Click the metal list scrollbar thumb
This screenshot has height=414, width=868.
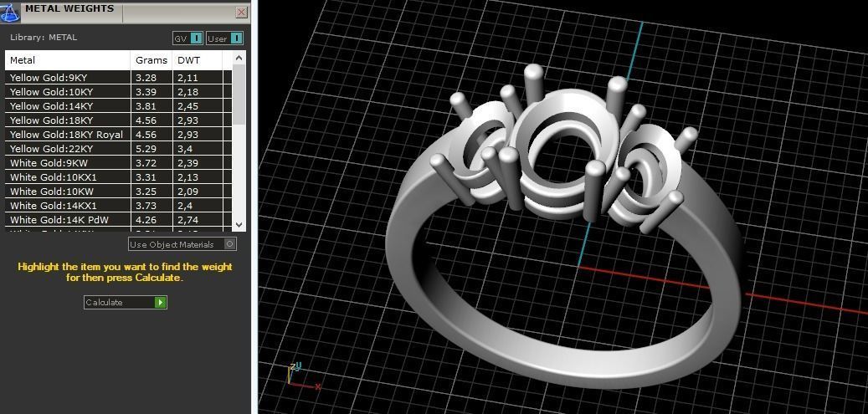(x=239, y=94)
